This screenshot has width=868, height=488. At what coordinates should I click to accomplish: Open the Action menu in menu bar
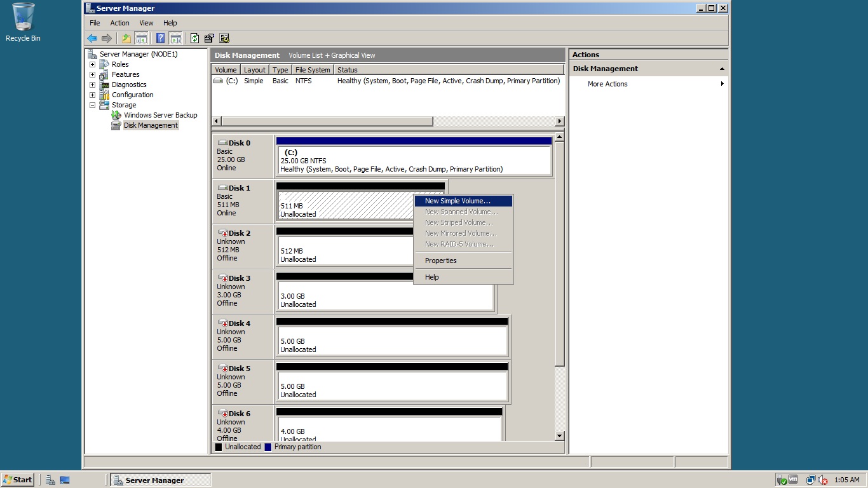[x=119, y=23]
